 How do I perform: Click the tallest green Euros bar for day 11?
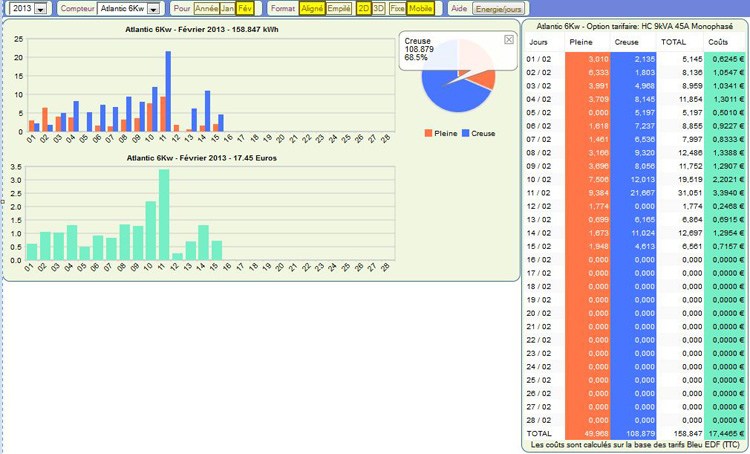tap(164, 215)
